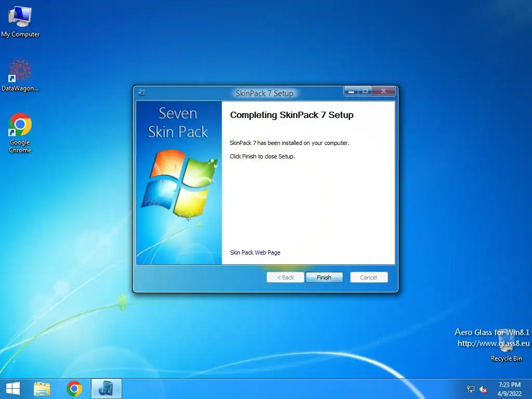Select the DataWagon desktop shortcut
The height and width of the screenshot is (399, 532).
coord(20,75)
